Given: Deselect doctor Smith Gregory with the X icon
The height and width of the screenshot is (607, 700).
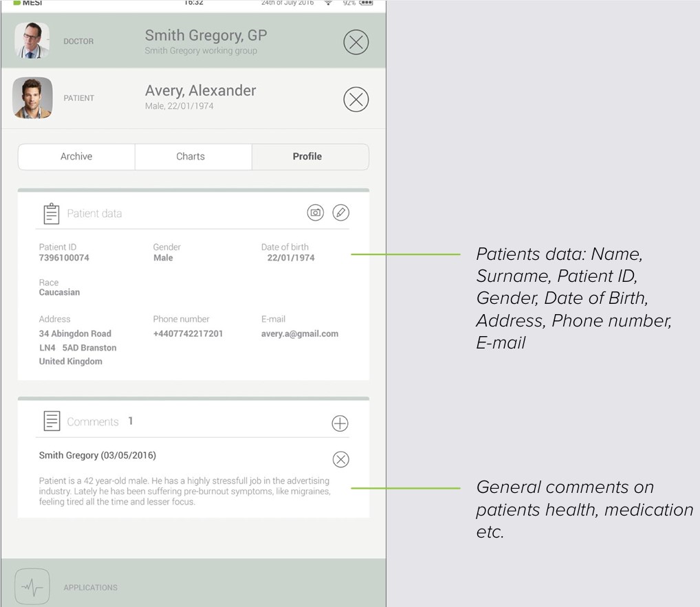Looking at the screenshot, I should click(356, 42).
